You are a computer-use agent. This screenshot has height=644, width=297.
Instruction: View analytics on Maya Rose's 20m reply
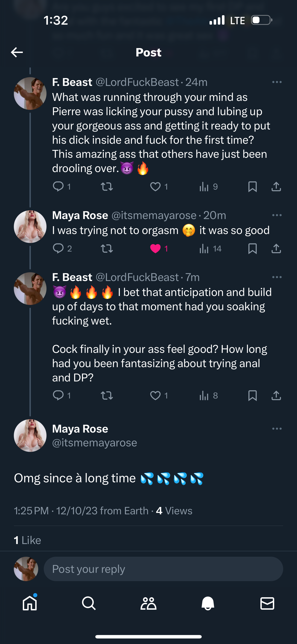click(x=204, y=249)
